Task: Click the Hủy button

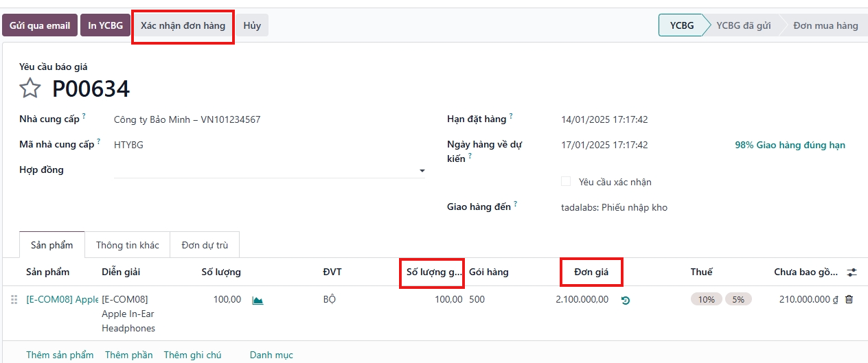Action: [252, 25]
